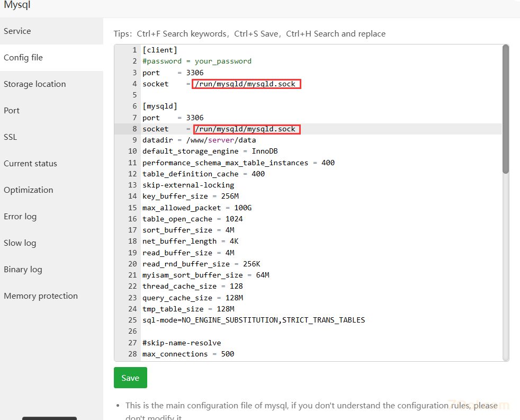This screenshot has width=520, height=420.
Task: Go to Storage location tab
Action: 51,84
